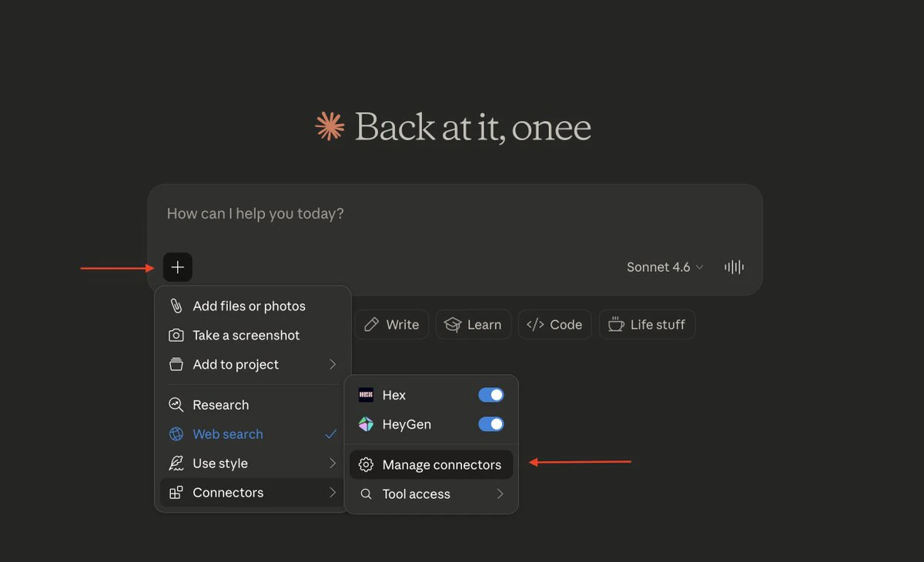Click the Use style feather icon
Image resolution: width=924 pixels, height=562 pixels.
(x=176, y=463)
